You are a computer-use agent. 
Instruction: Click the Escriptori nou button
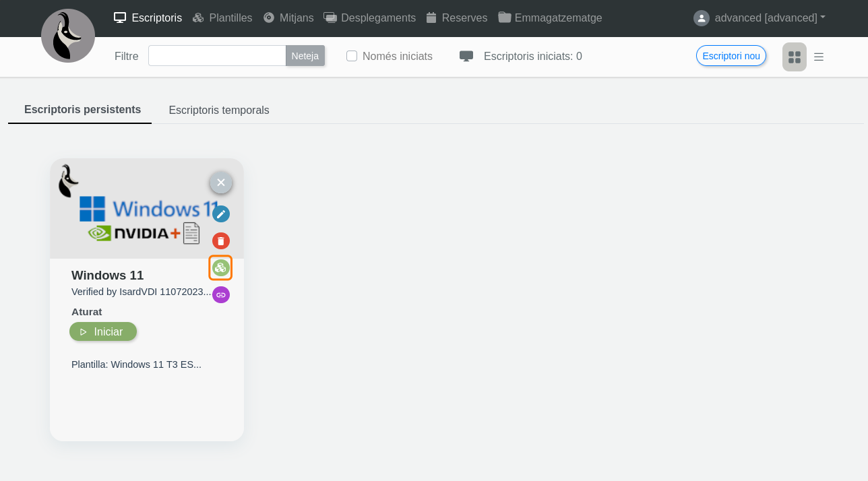(731, 56)
